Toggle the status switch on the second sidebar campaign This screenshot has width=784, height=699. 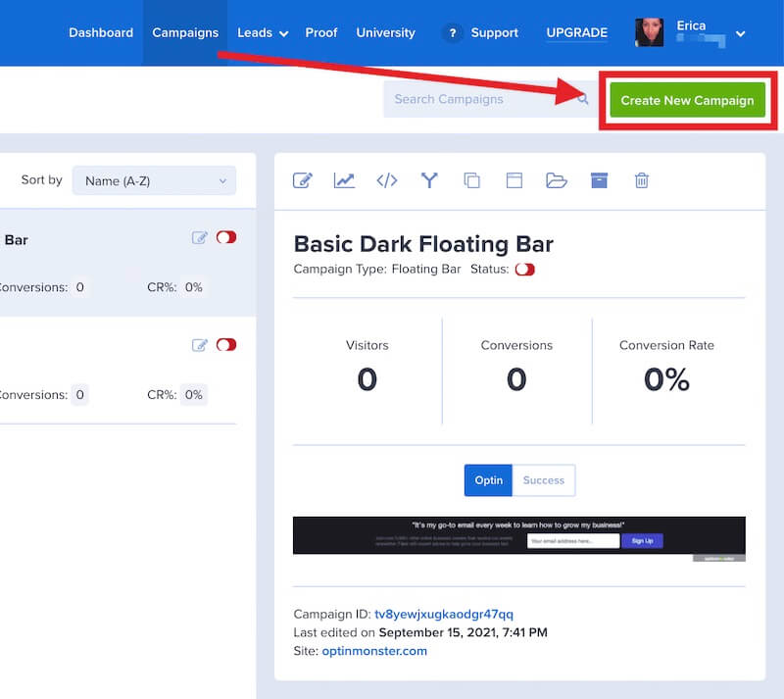tap(225, 345)
